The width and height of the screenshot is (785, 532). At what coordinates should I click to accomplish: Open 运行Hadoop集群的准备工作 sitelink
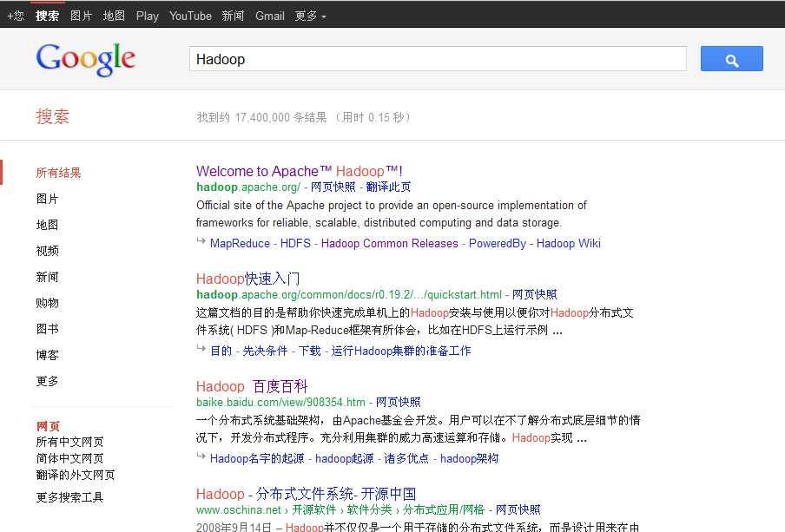tap(401, 351)
